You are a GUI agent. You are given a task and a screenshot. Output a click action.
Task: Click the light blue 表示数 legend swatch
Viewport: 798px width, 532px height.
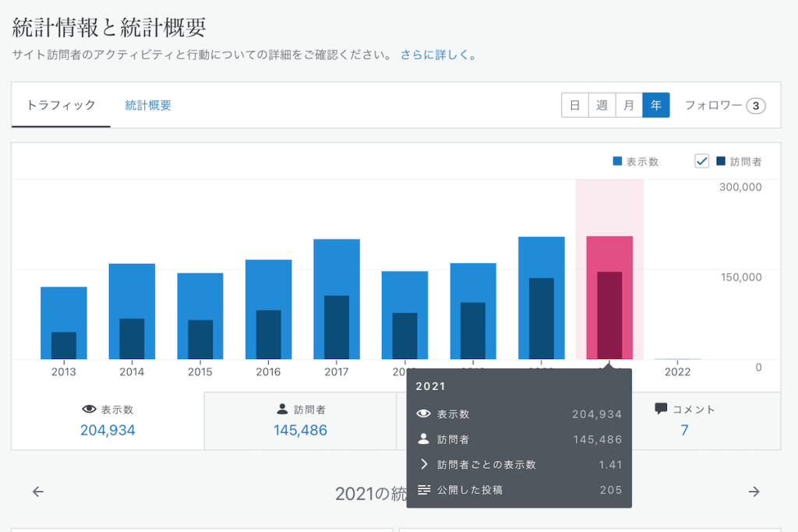click(617, 161)
